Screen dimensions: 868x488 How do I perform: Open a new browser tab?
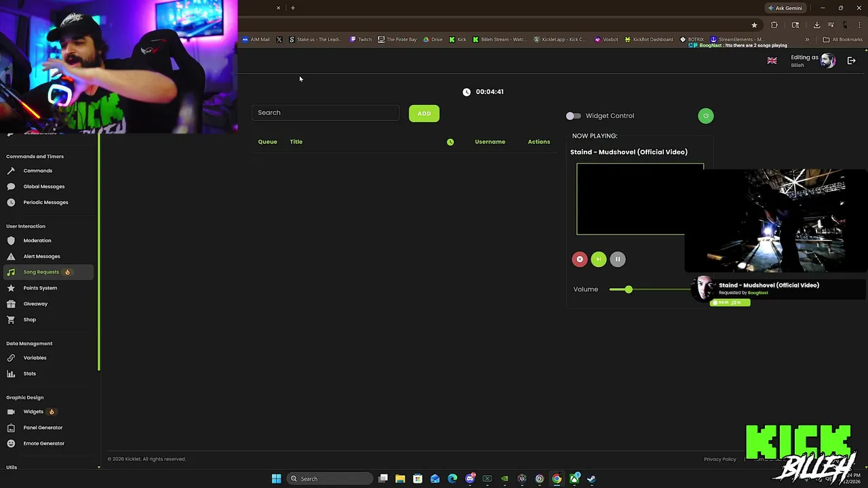tap(293, 8)
